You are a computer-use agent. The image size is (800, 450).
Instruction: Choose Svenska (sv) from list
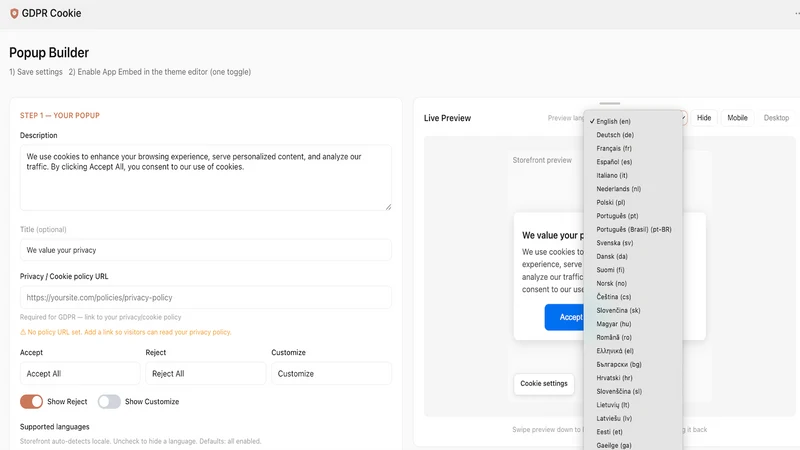point(633,243)
